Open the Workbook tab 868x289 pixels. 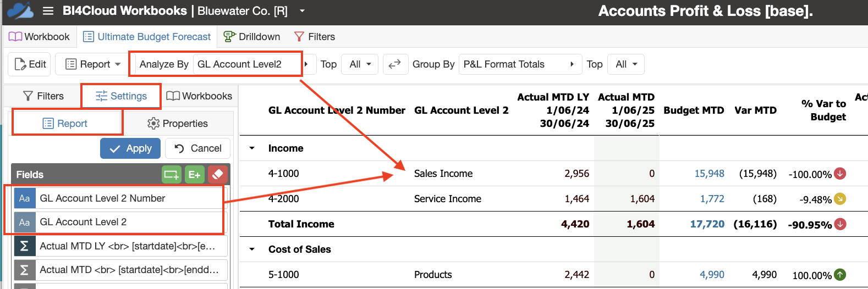pyautogui.click(x=39, y=37)
